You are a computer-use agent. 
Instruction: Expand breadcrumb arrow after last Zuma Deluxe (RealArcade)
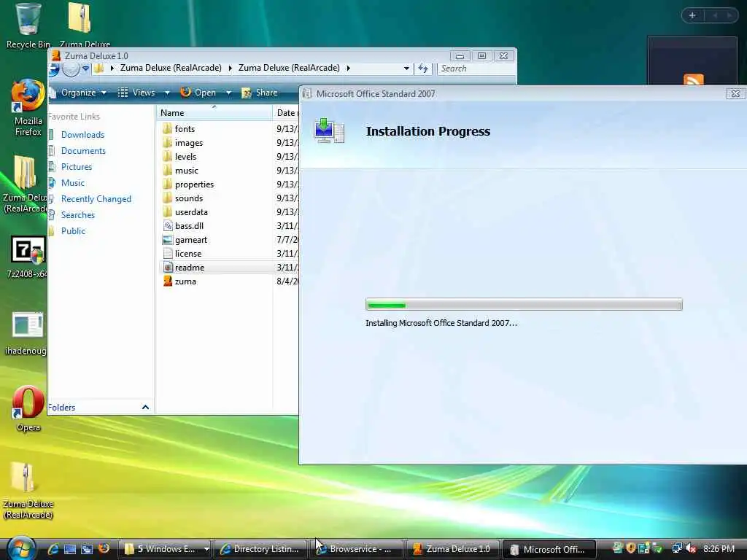[x=348, y=68]
